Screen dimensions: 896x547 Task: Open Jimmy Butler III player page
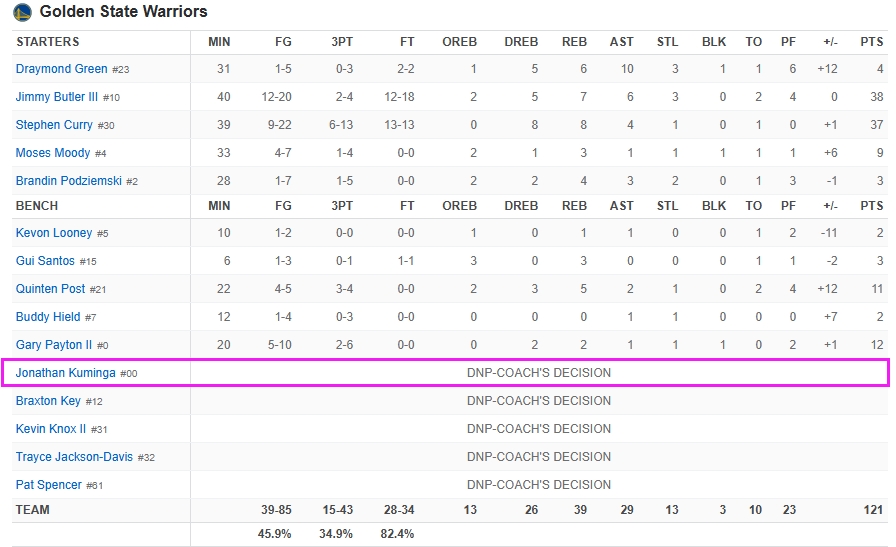57,97
